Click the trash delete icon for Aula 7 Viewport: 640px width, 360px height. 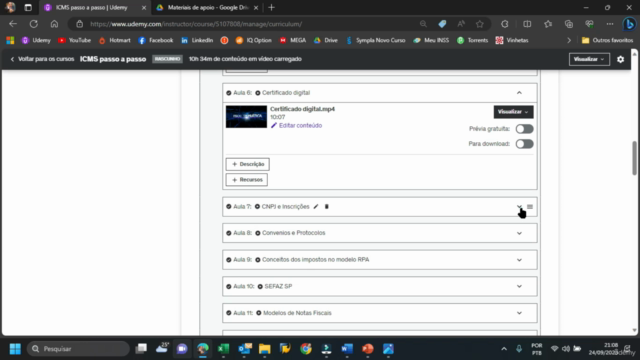click(327, 207)
